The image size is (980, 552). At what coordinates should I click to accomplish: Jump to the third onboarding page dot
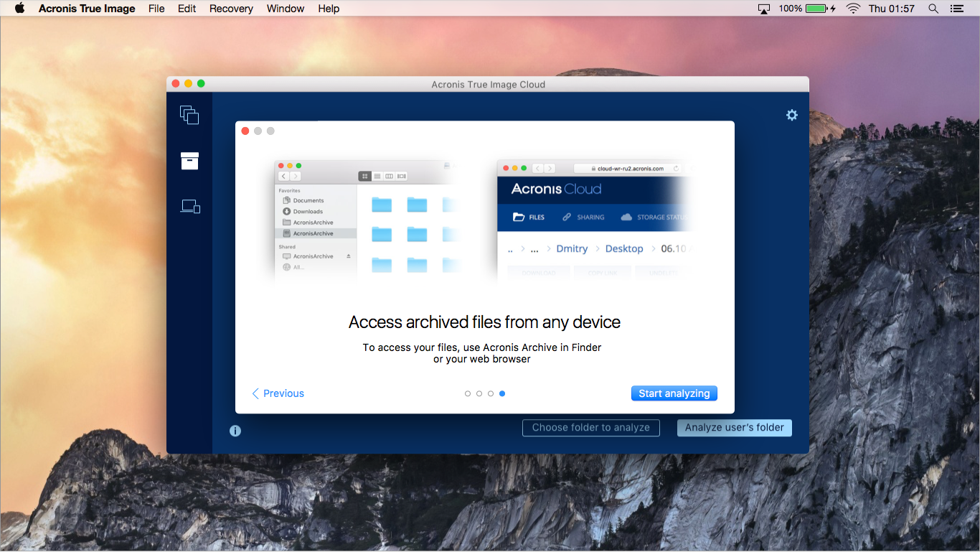[491, 393]
